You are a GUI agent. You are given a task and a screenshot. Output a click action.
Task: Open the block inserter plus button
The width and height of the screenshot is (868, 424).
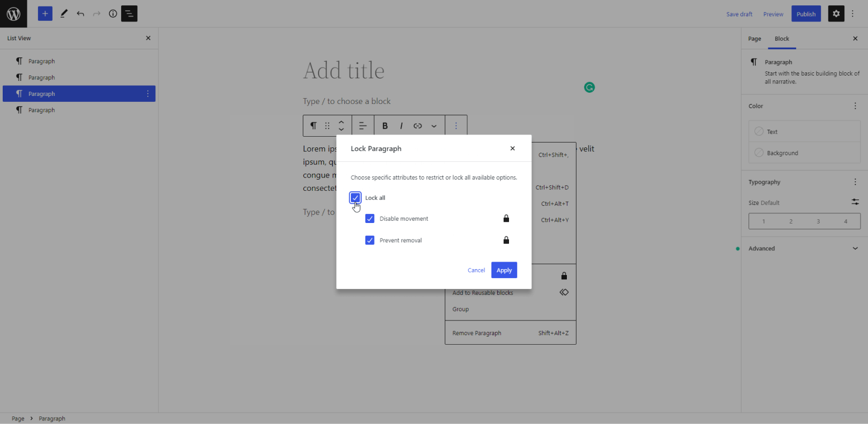point(45,14)
